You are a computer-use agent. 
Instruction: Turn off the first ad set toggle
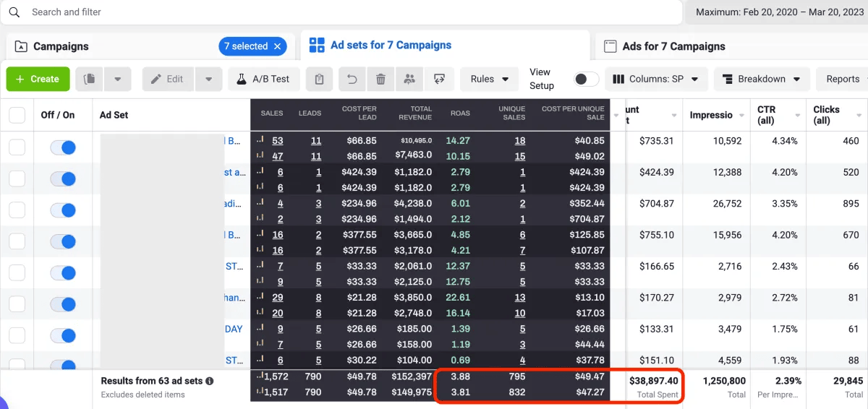[x=63, y=147]
